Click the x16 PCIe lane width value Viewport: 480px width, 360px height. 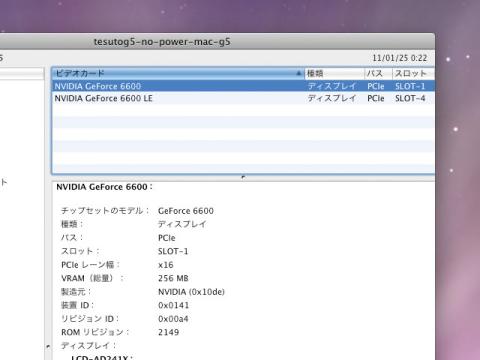pyautogui.click(x=166, y=265)
